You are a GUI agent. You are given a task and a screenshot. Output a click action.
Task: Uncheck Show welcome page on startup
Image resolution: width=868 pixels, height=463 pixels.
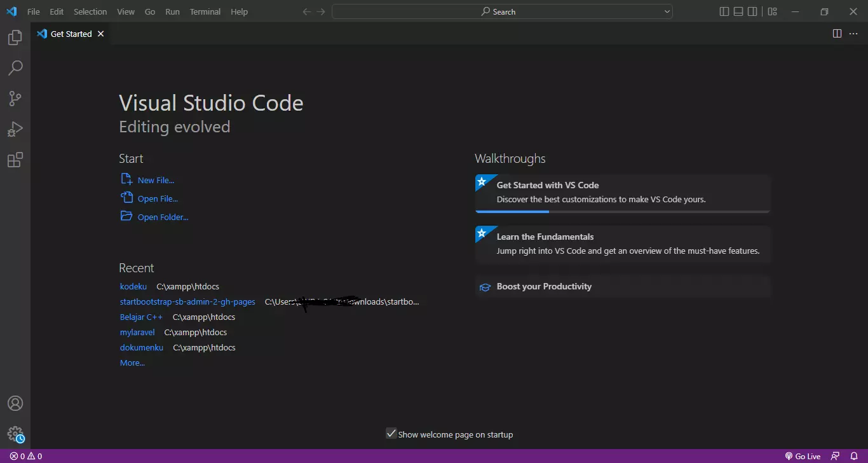pyautogui.click(x=391, y=434)
